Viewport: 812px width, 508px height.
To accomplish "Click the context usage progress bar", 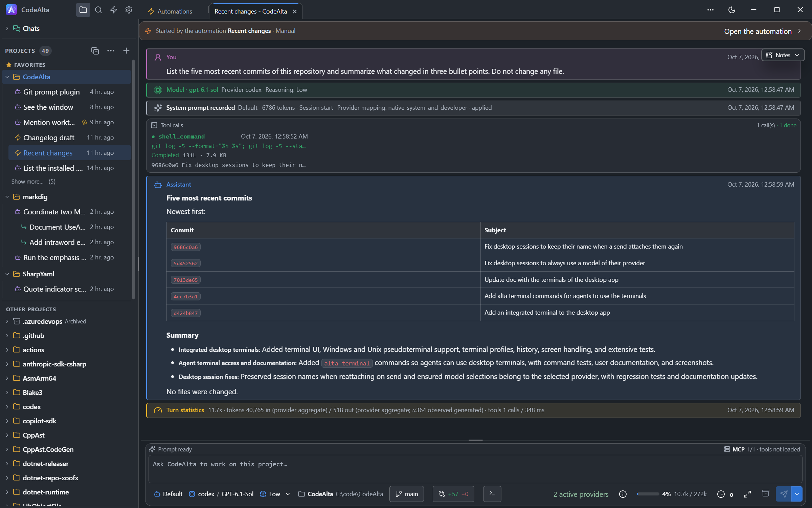I will [x=648, y=494].
